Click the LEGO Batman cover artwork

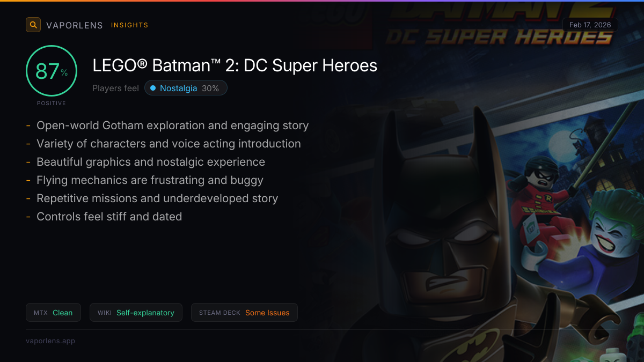[483, 204]
